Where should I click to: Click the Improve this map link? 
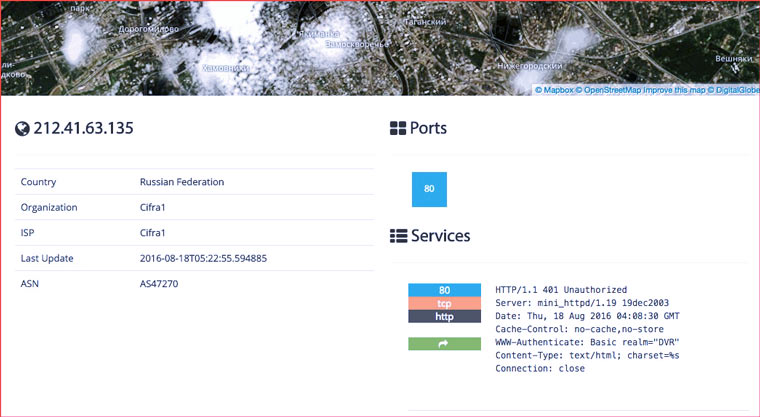pyautogui.click(x=674, y=90)
